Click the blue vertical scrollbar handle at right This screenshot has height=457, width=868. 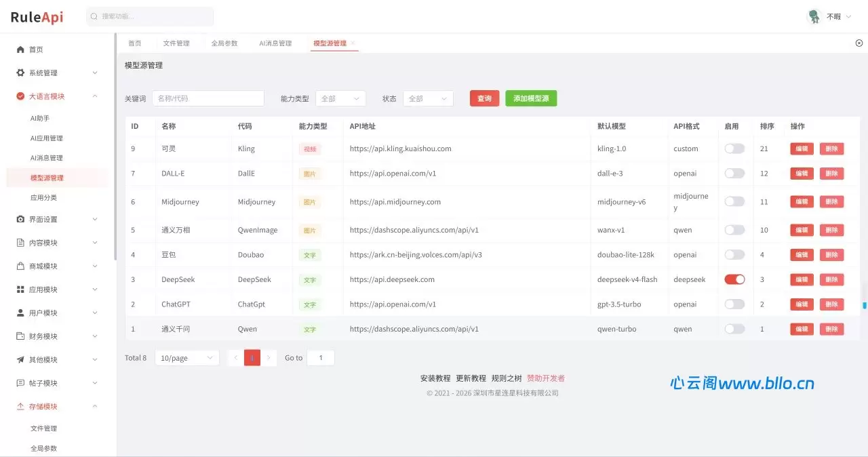865,305
